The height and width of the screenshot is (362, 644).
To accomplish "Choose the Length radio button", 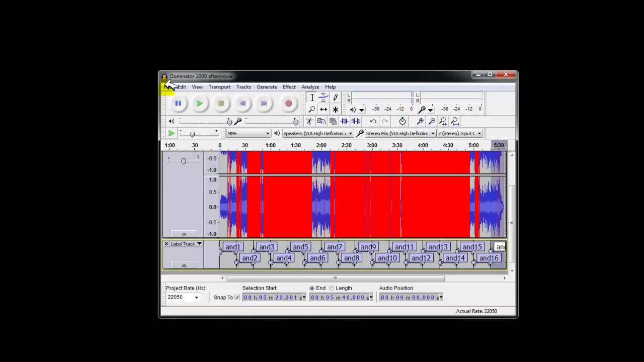I will pyautogui.click(x=332, y=288).
